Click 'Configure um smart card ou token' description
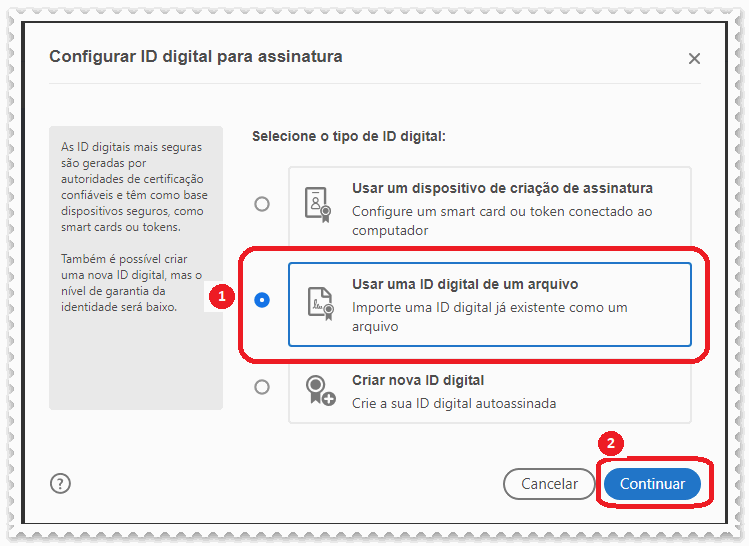 (x=502, y=211)
